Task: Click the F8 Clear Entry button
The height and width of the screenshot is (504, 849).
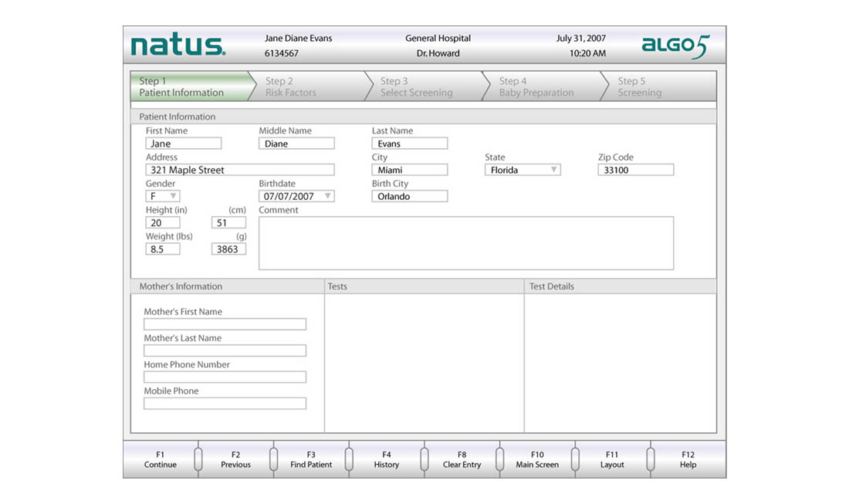Action: (x=462, y=460)
